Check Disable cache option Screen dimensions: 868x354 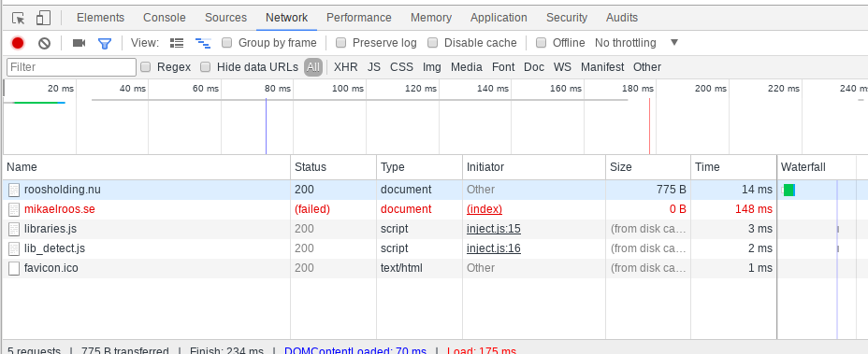tap(433, 43)
